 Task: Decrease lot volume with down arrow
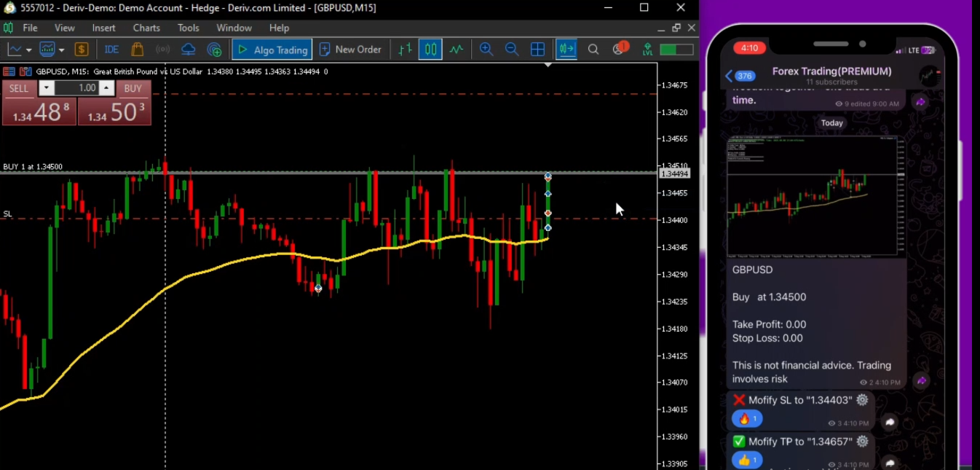tap(47, 88)
